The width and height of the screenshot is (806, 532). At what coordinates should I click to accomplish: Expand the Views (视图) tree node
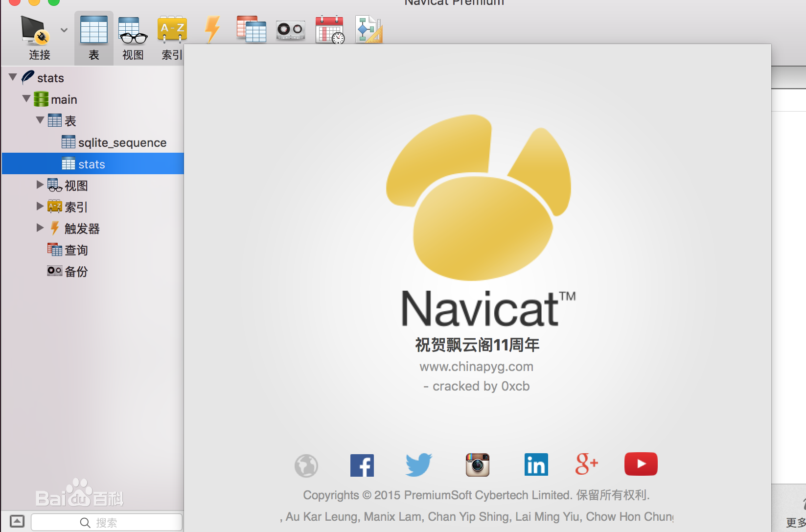pyautogui.click(x=40, y=185)
